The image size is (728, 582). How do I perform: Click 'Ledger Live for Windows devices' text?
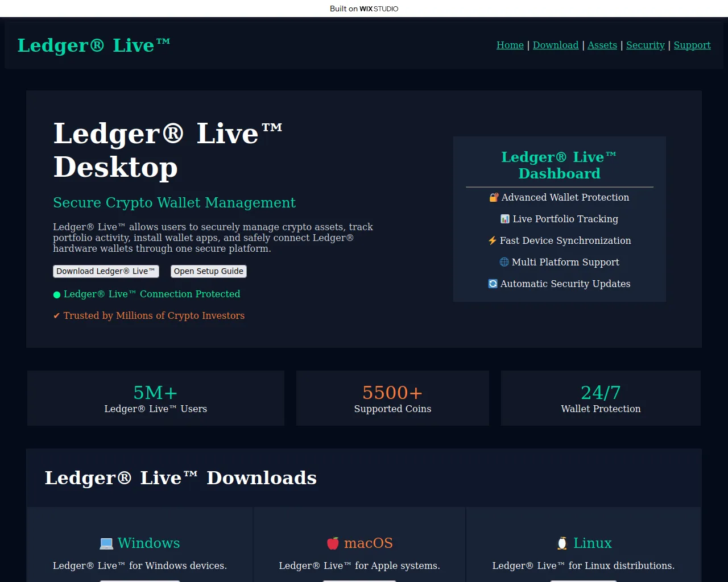pyautogui.click(x=140, y=566)
